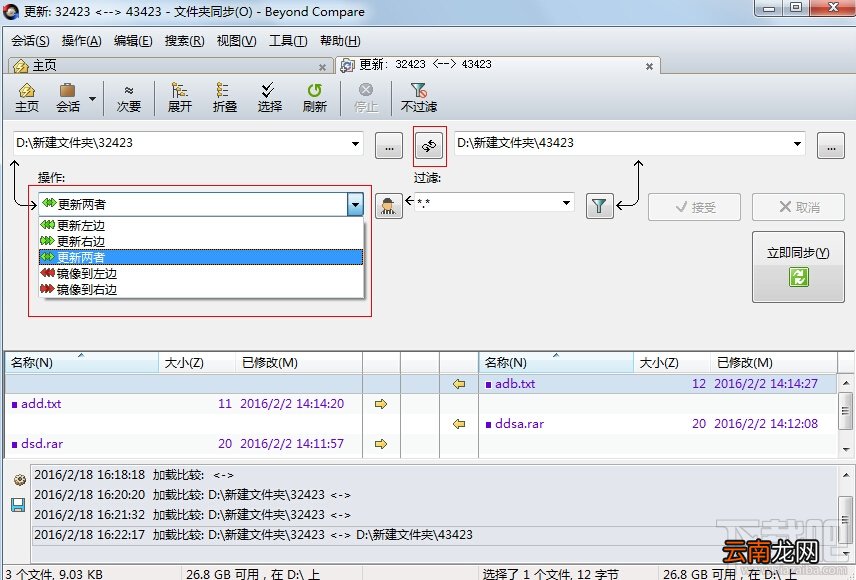The image size is (856, 580).
Task: Click the copy-right arrow for dsd.rar
Action: coord(381,444)
